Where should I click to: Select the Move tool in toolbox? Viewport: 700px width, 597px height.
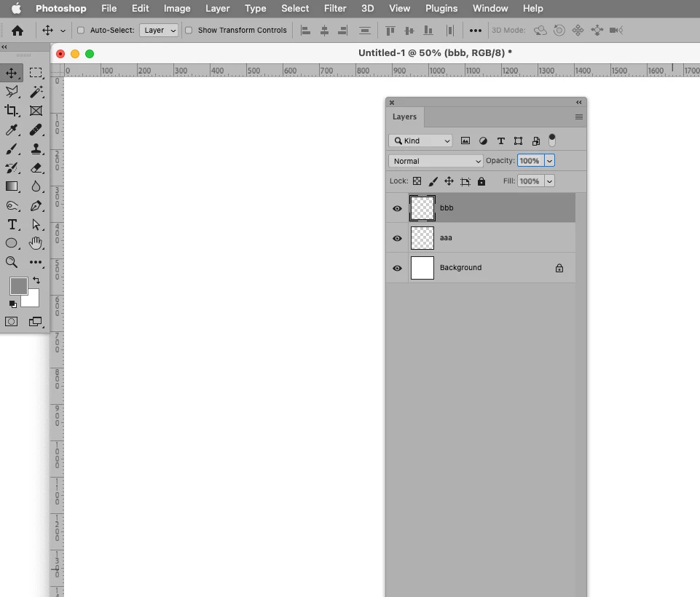(12, 73)
